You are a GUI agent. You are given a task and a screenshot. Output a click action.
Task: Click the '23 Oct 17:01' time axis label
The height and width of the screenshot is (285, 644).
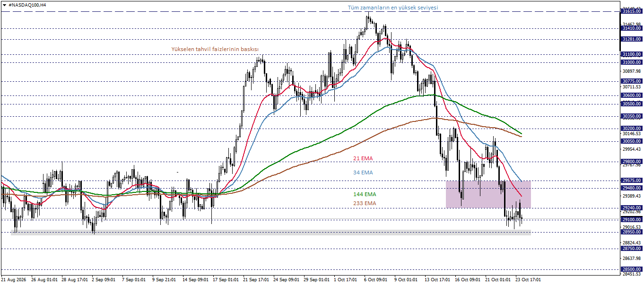coord(529,280)
